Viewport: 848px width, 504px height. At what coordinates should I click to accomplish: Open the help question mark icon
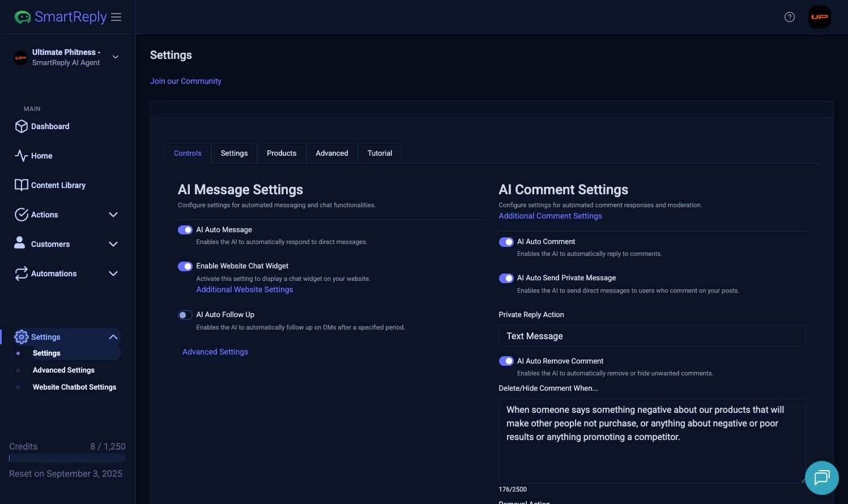point(789,17)
